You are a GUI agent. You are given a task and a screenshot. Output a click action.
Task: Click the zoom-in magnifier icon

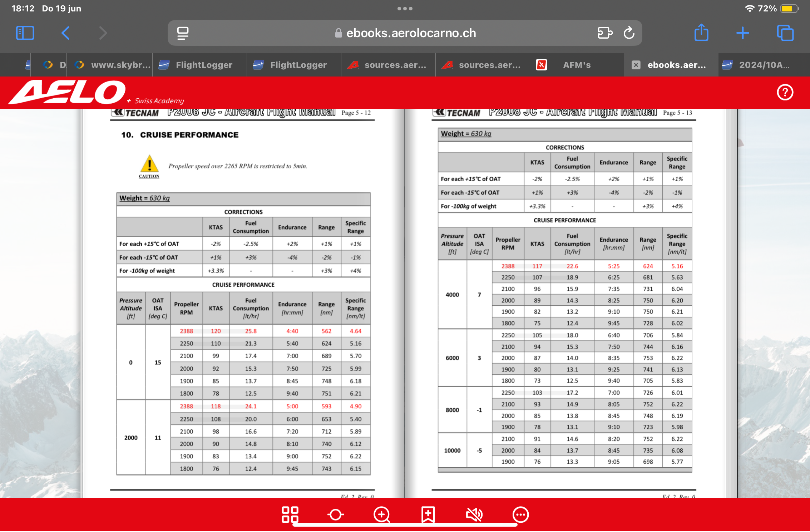pyautogui.click(x=382, y=515)
